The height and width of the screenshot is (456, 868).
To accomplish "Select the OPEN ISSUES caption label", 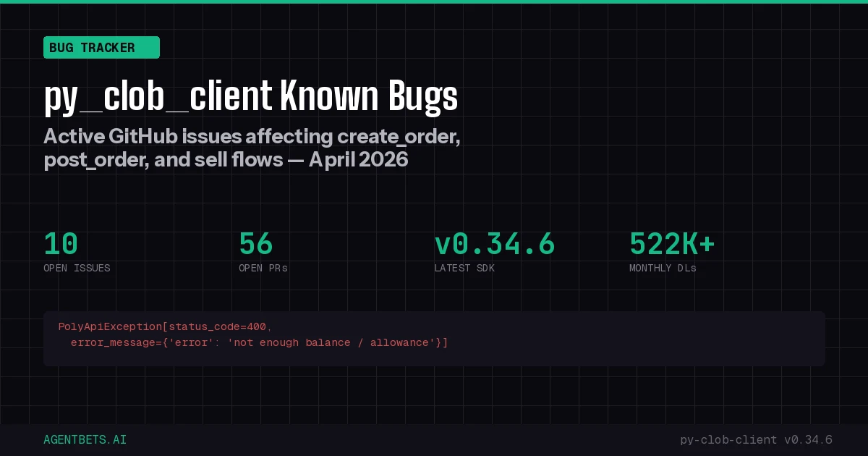I will pos(77,268).
